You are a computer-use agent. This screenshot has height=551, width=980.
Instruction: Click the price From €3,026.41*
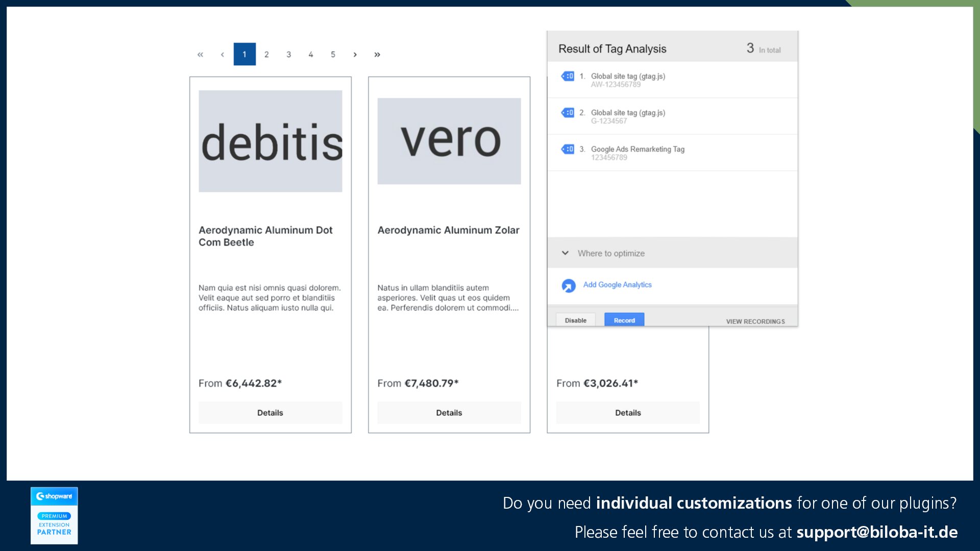point(597,383)
